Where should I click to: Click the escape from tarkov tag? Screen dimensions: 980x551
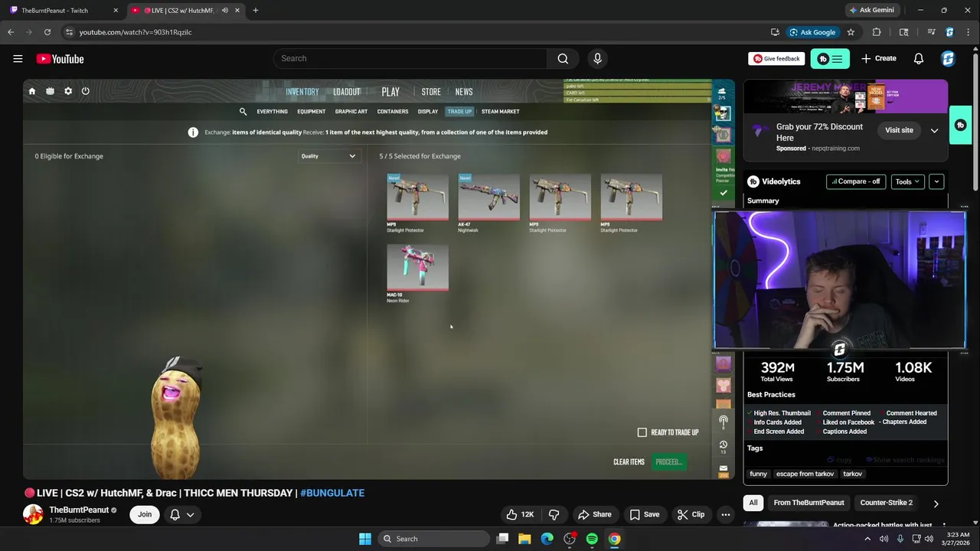point(805,474)
